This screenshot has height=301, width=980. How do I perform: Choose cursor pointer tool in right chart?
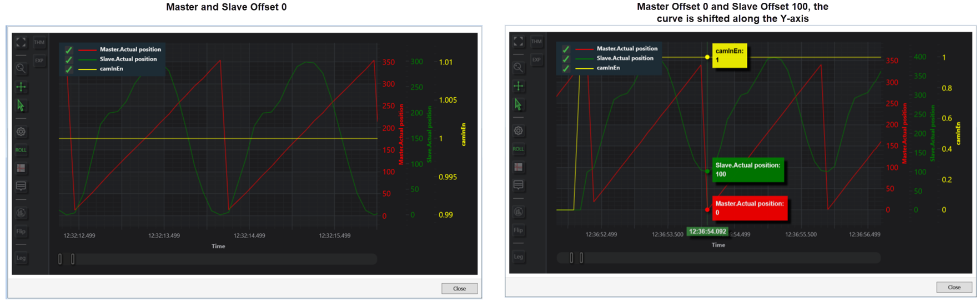tap(518, 104)
